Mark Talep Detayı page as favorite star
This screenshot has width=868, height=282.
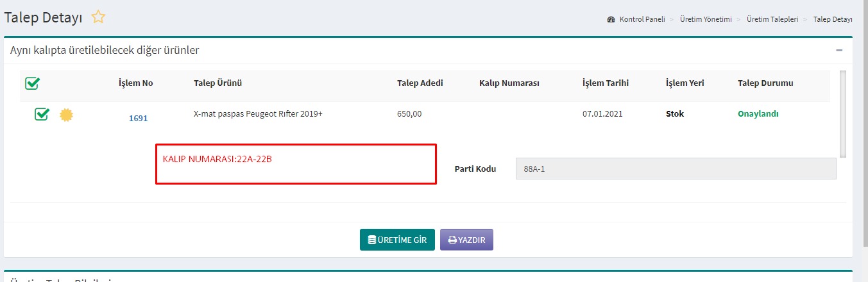(x=98, y=17)
